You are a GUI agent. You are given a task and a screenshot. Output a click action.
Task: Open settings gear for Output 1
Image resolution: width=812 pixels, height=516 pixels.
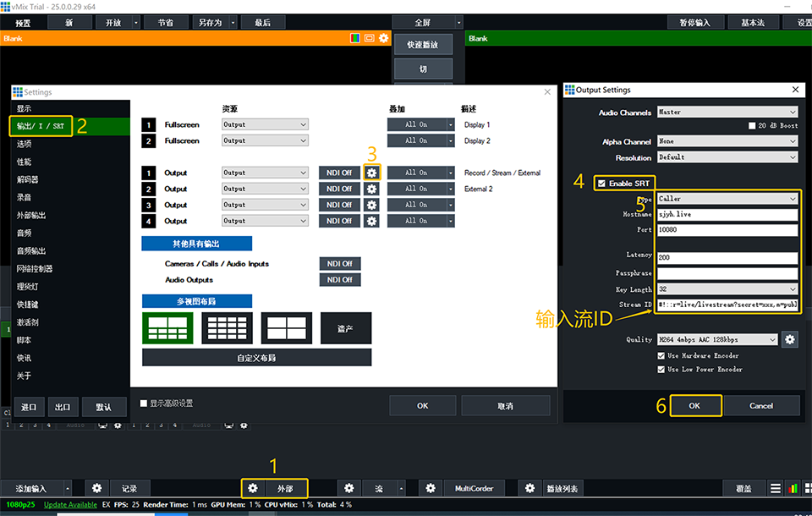click(371, 173)
